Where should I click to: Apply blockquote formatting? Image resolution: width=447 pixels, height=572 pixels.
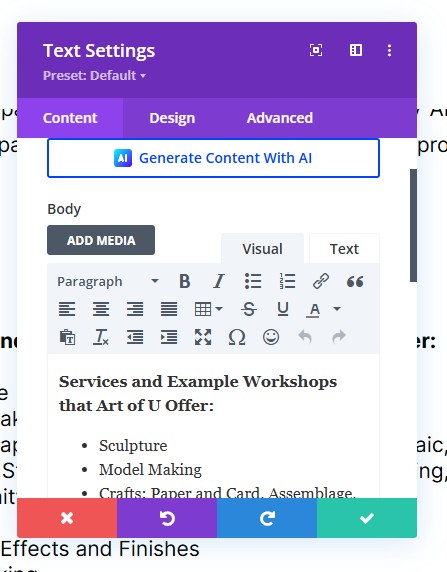355,281
